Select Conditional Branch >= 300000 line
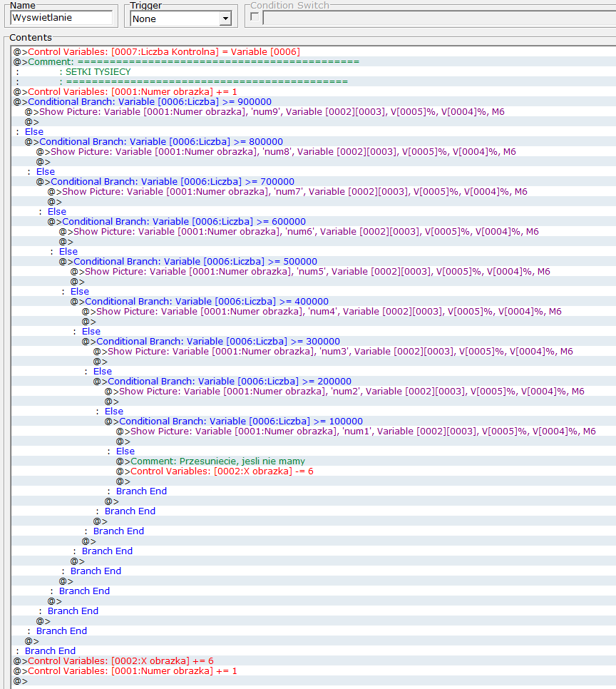 (x=211, y=342)
